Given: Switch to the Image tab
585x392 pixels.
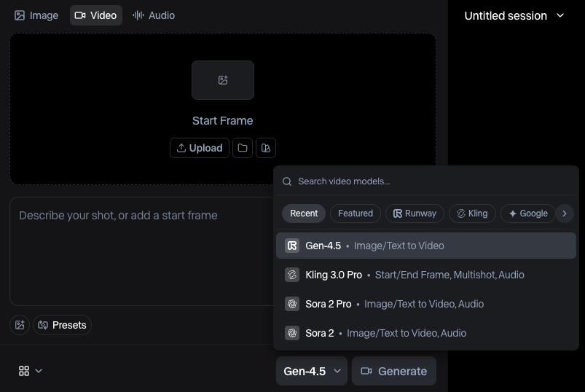Looking at the screenshot, I should point(36,15).
